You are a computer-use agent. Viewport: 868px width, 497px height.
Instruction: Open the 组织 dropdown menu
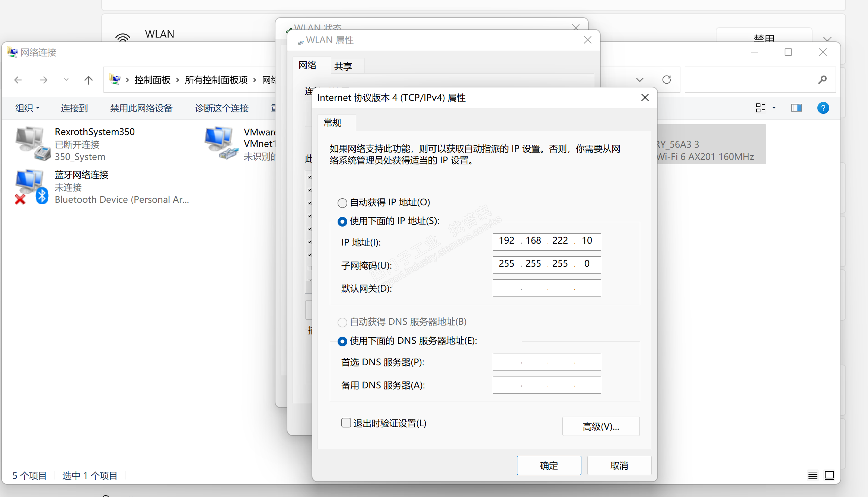[x=27, y=108]
